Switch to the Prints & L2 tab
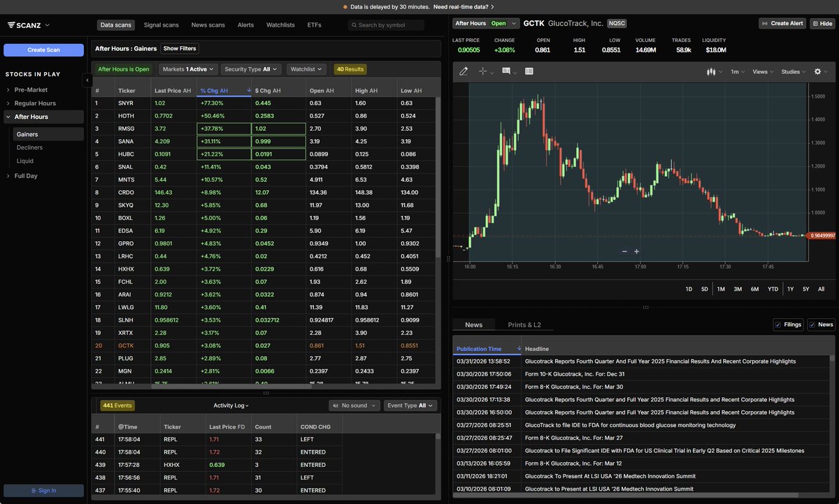The height and width of the screenshot is (504, 839). point(524,325)
